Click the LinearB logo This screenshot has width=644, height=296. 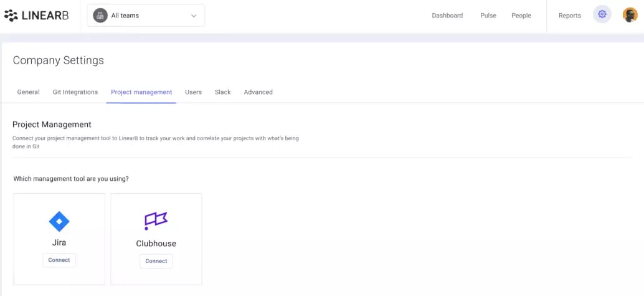[x=36, y=16]
